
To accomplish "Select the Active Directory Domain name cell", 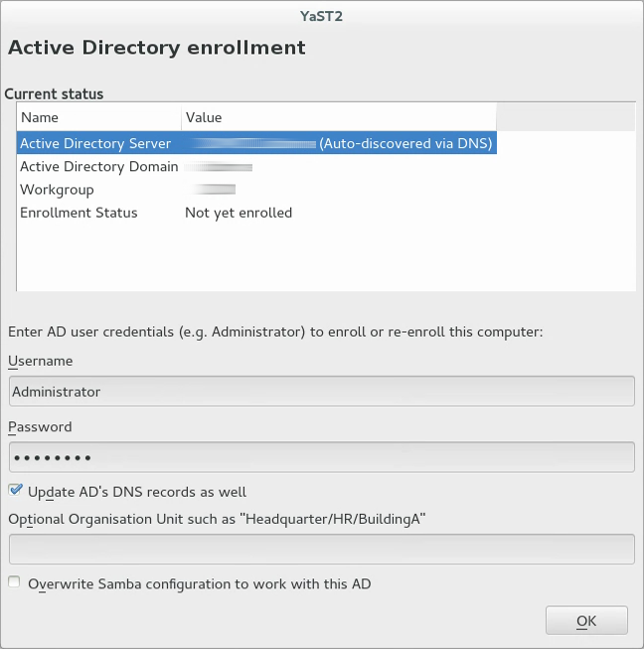I will click(x=98, y=167).
